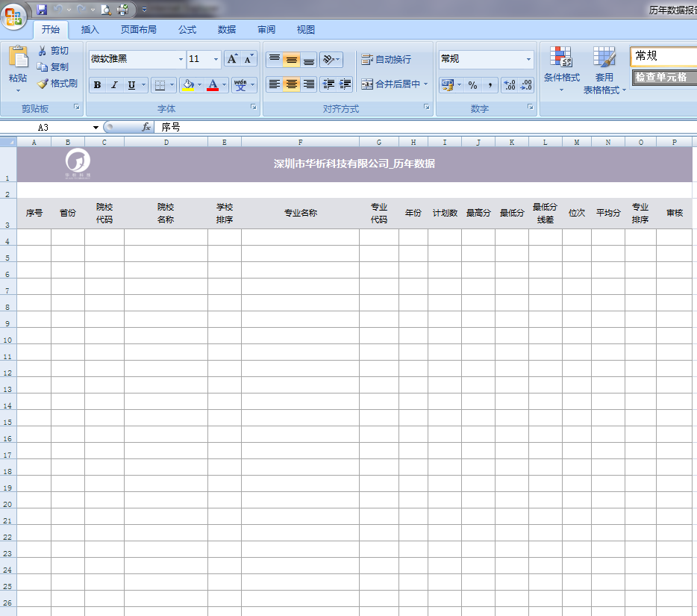
Task: Increase font size with the large A icon
Action: click(x=232, y=59)
